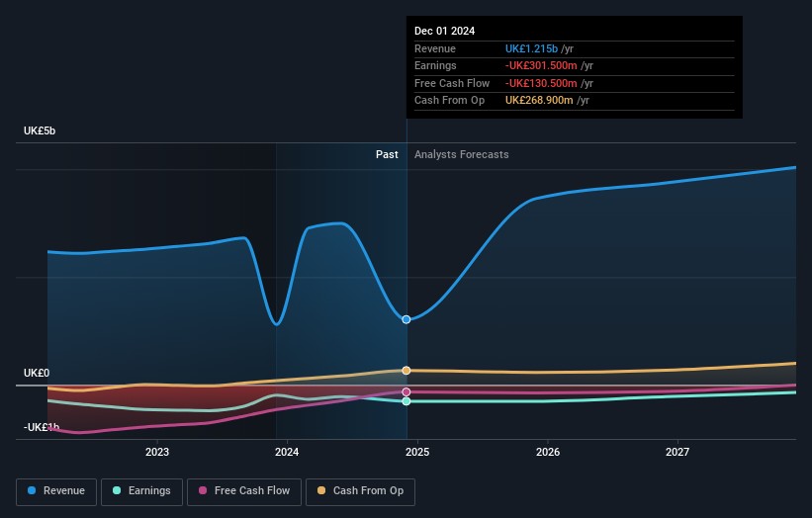Click the blue Revenue data point marker

(406, 319)
